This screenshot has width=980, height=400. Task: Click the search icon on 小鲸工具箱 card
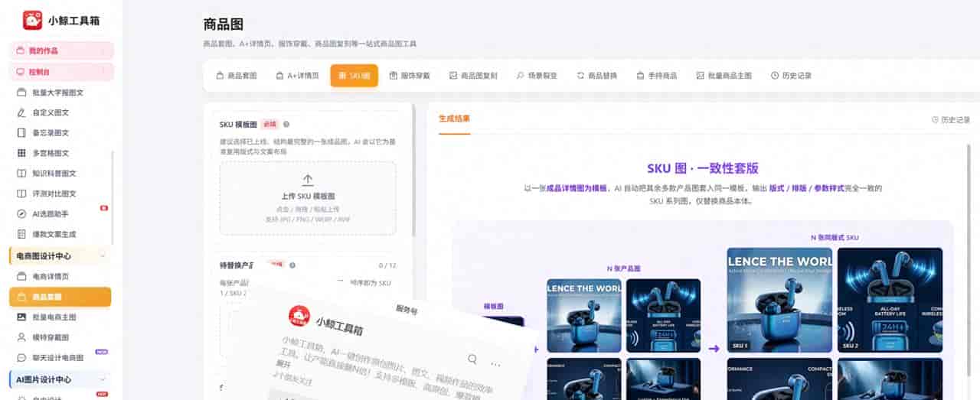(x=472, y=359)
